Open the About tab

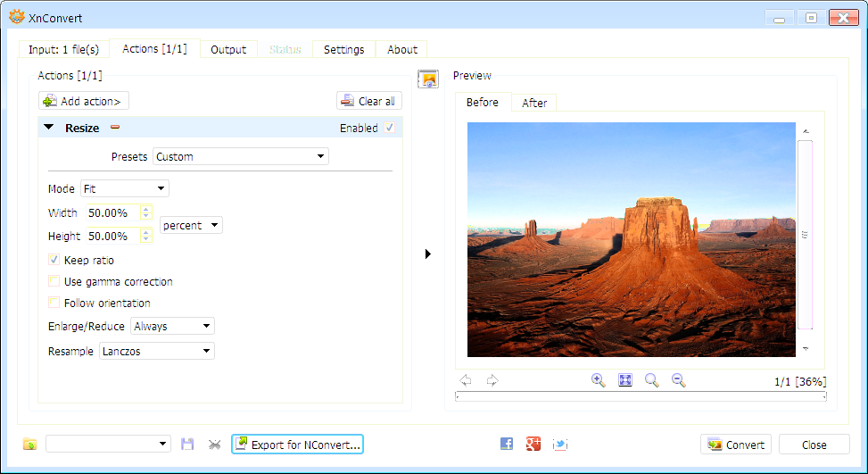(x=402, y=49)
